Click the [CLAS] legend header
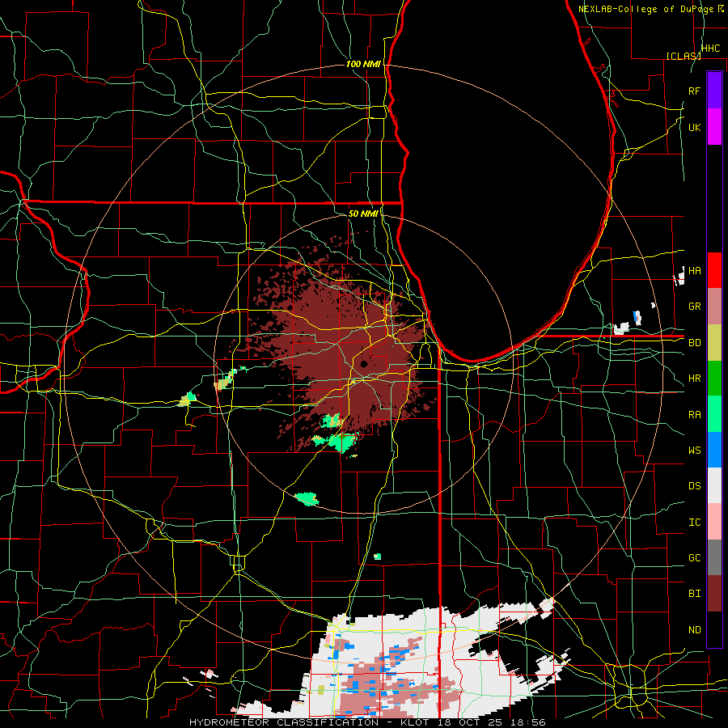The width and height of the screenshot is (728, 728). [684, 56]
